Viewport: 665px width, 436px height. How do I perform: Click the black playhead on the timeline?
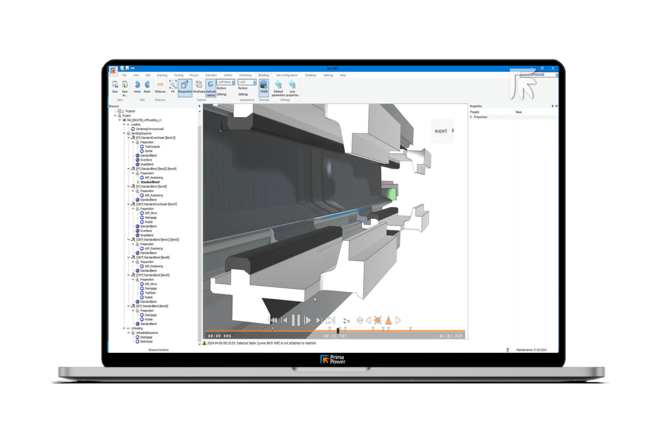338,330
